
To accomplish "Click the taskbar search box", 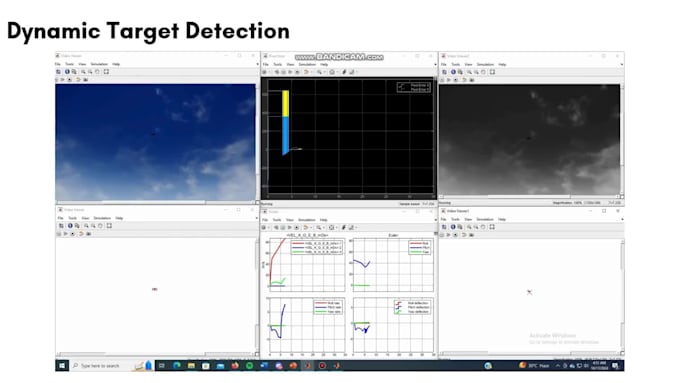I will coord(113,366).
